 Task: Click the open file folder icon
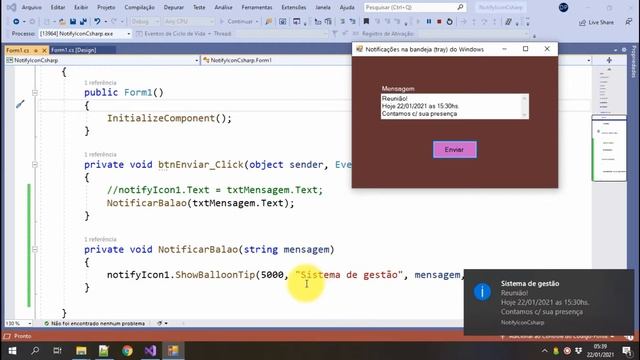click(62, 22)
